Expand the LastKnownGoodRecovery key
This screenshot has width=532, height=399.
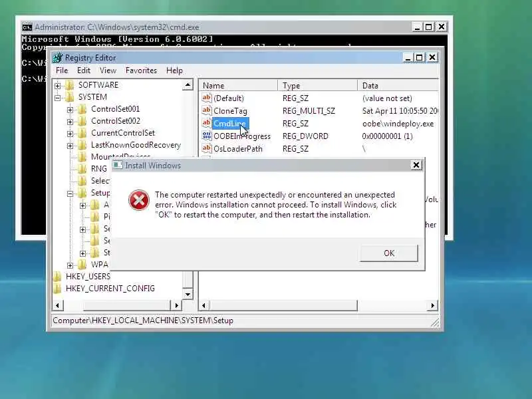pos(70,146)
